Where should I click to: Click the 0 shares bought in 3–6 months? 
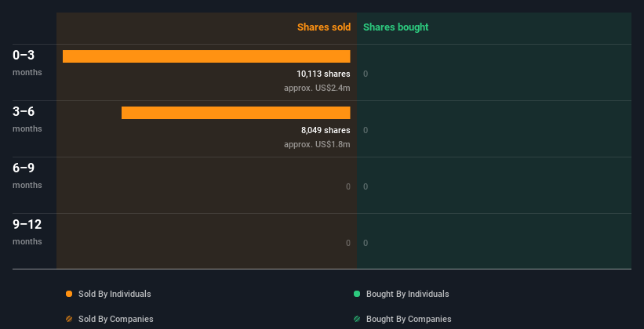click(366, 131)
